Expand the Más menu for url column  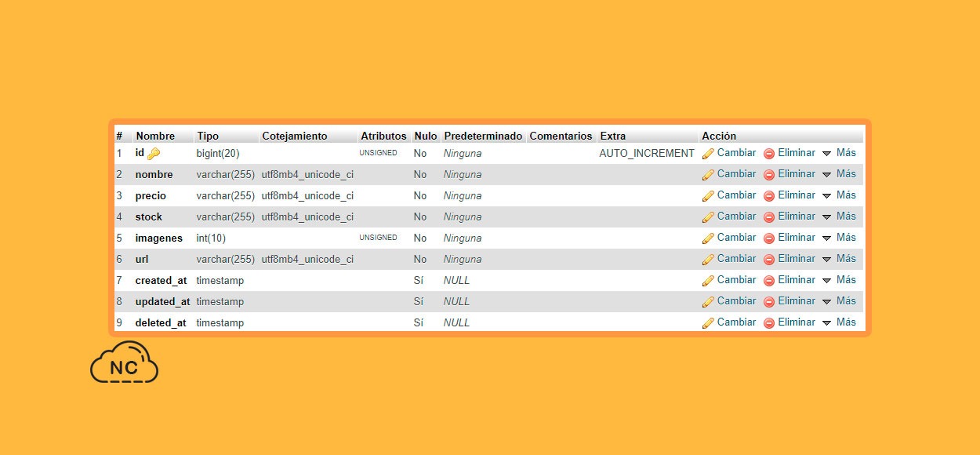[839, 259]
